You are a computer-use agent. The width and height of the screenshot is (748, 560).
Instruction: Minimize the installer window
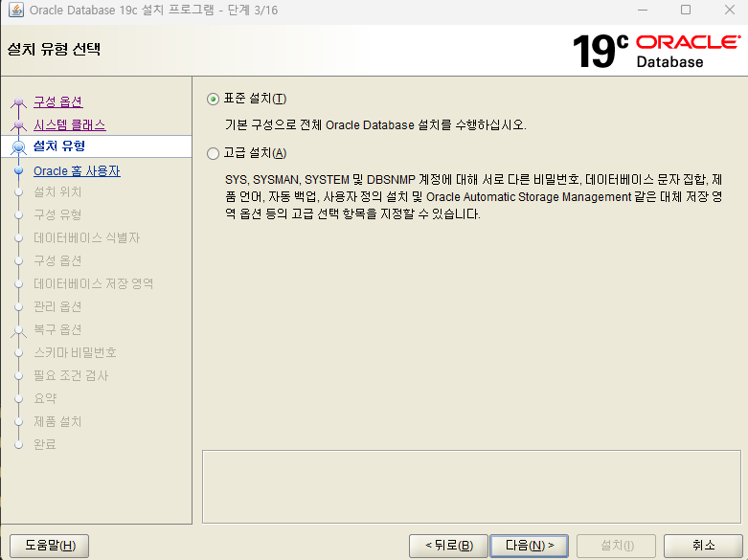(643, 10)
